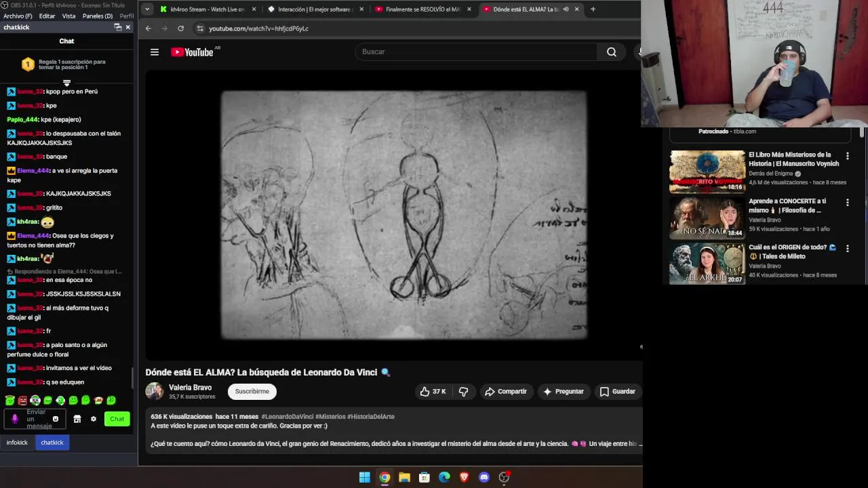868x488 pixels.
Task: Click the YouTube search magnifier button
Action: (612, 52)
